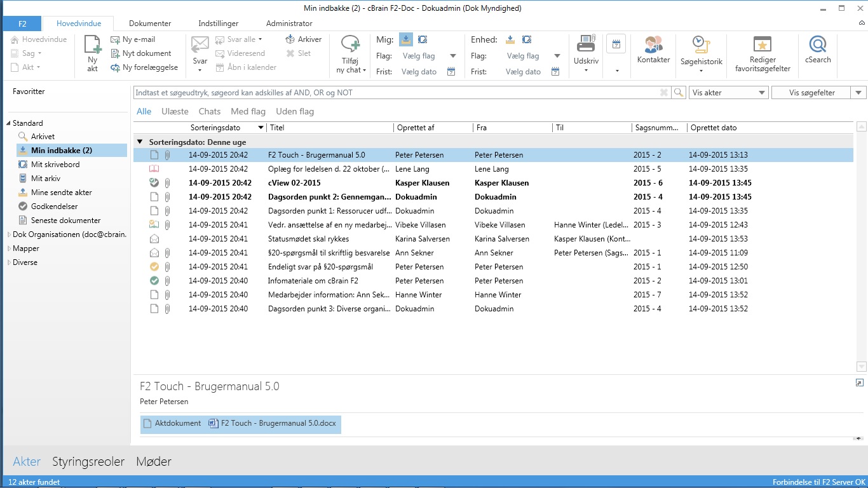Clear the search field with X
Image resolution: width=868 pixels, height=488 pixels.
tap(664, 93)
